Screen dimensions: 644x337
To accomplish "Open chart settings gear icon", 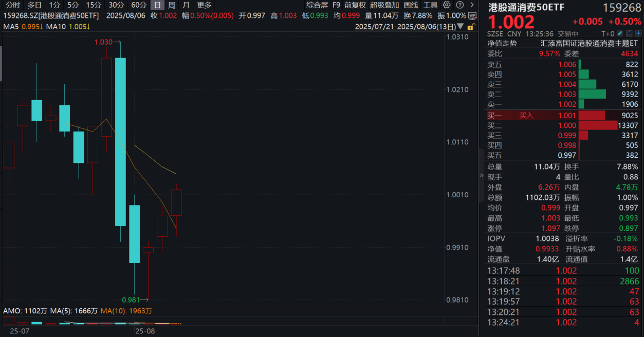I will tap(446, 5).
